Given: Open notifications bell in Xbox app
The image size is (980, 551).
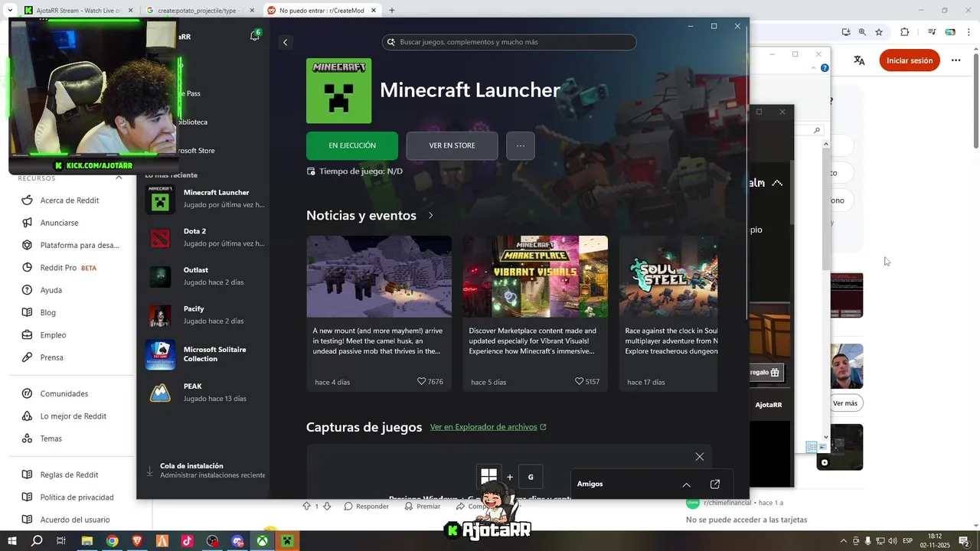Looking at the screenshot, I should pyautogui.click(x=255, y=36).
